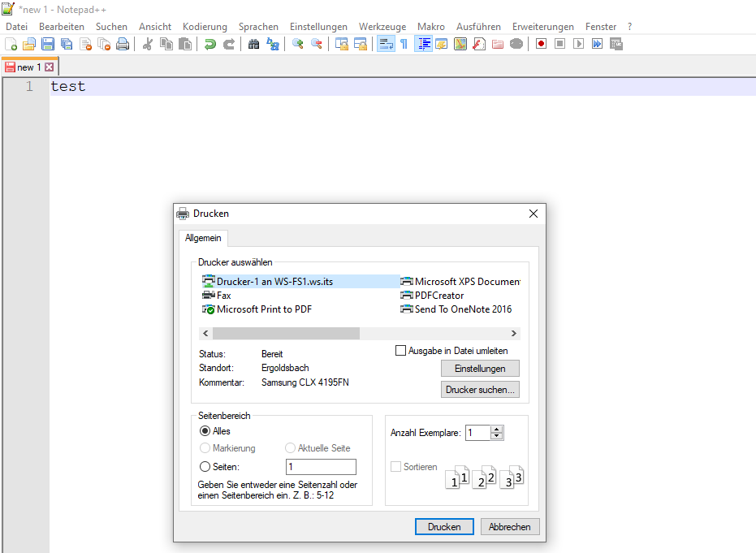Click 'Drucker suchen...' button
The image size is (756, 553).
coord(480,390)
